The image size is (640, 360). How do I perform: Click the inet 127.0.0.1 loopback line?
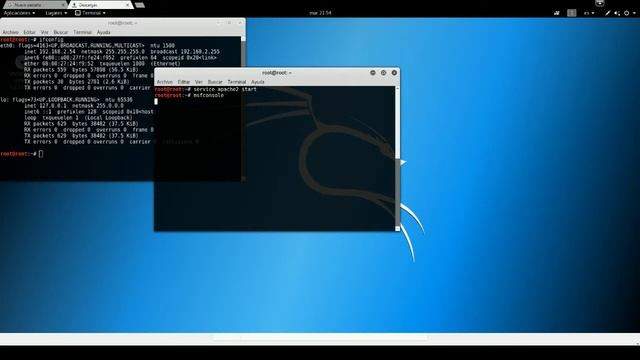pyautogui.click(x=73, y=106)
